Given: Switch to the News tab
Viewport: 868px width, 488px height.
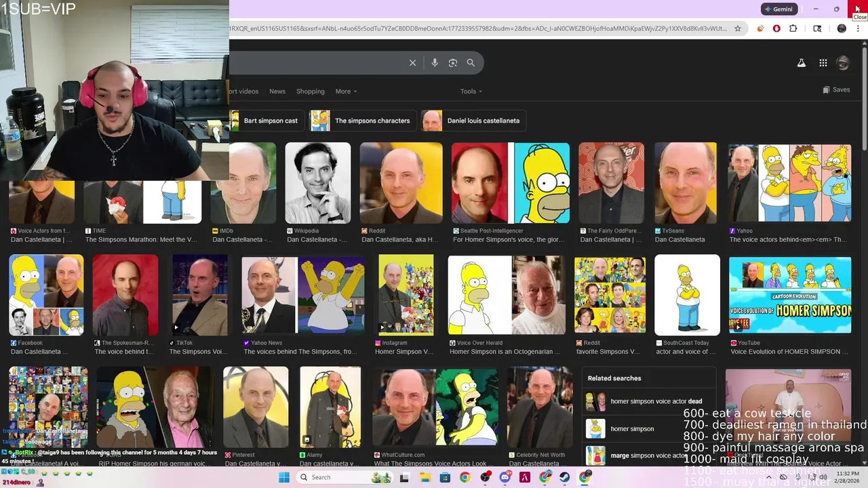Looking at the screenshot, I should pyautogui.click(x=277, y=91).
